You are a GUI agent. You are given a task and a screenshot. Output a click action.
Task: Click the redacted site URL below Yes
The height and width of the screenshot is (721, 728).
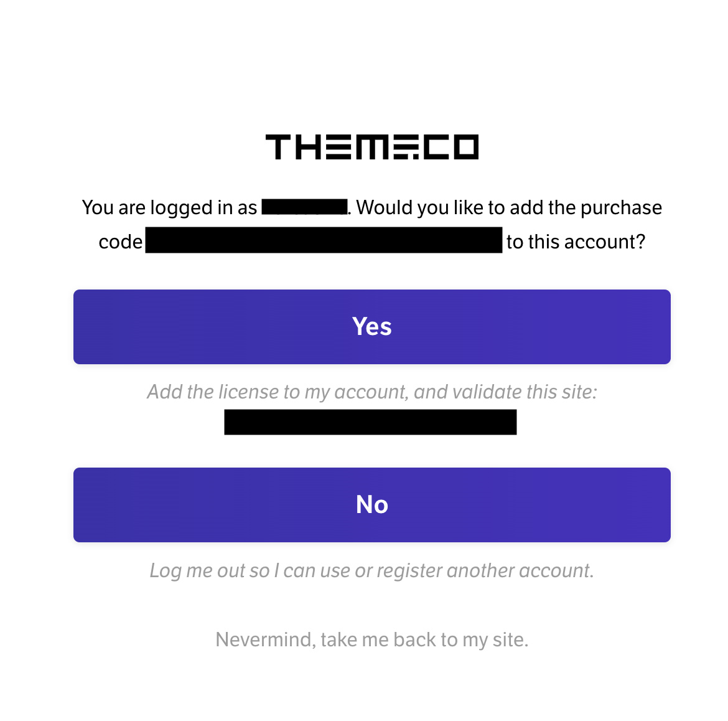[370, 422]
